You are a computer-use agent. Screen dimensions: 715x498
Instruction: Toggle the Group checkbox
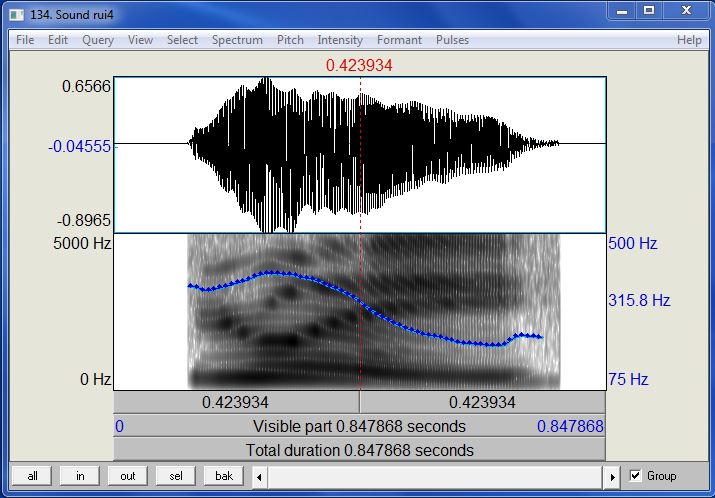tap(635, 476)
